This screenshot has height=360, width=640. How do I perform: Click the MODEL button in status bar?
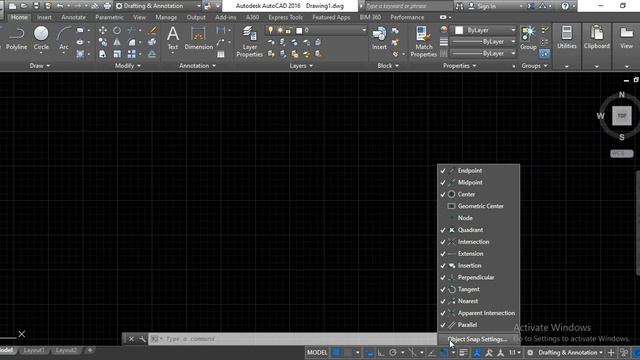pos(317,352)
